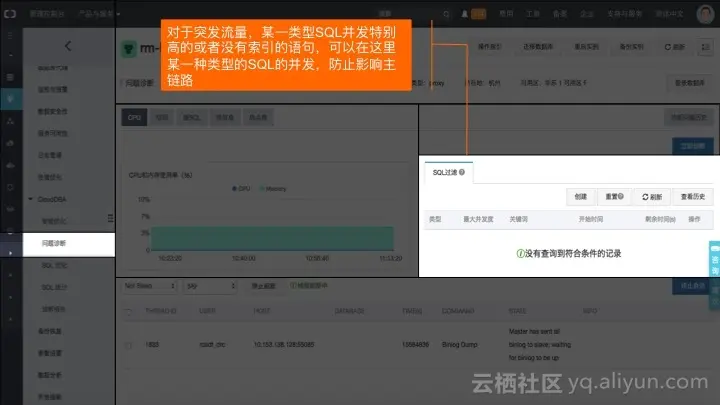The height and width of the screenshot is (405, 720).
Task: Click the small arrow icon in left rail beside 问题诊断
Action: [x=10, y=253]
